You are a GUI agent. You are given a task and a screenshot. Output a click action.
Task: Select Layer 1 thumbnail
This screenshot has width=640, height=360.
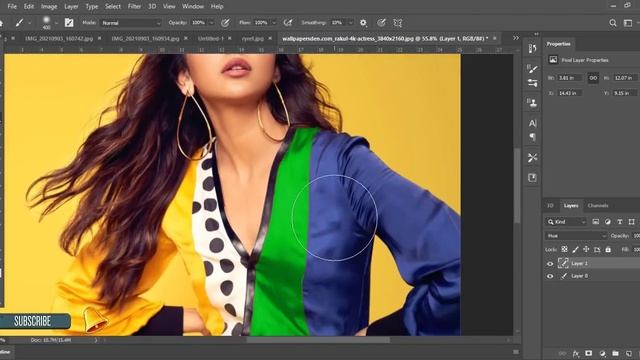(563, 263)
